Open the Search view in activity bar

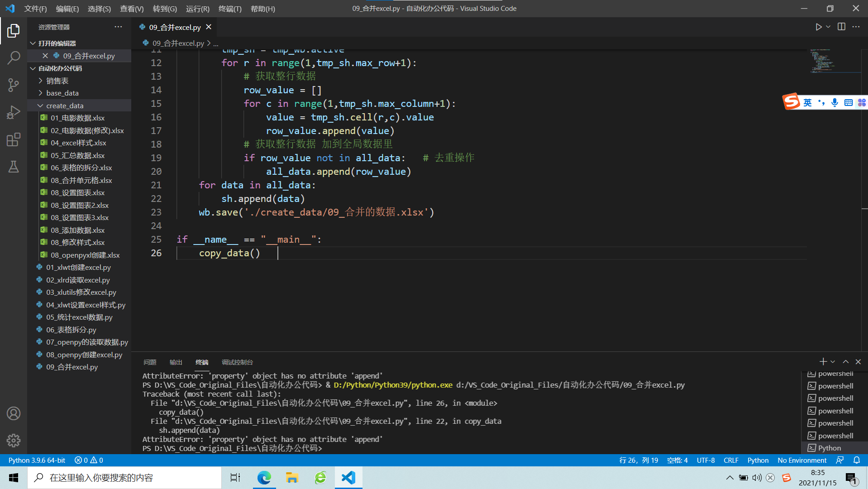coord(14,58)
